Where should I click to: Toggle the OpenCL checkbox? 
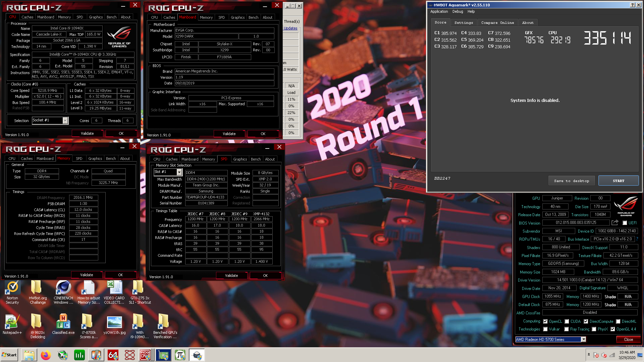pyautogui.click(x=545, y=321)
